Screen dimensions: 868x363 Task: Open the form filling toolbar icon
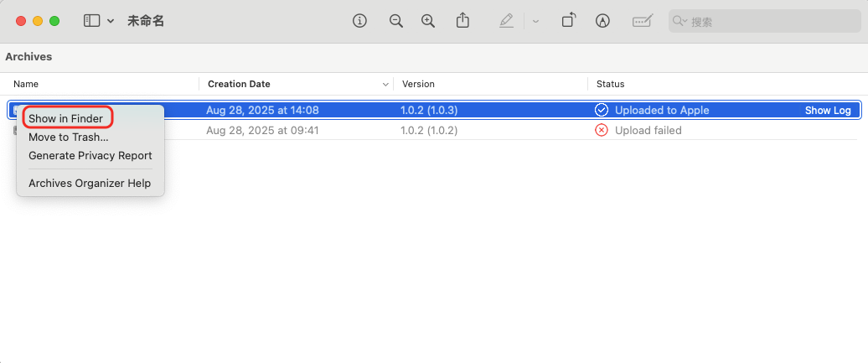(x=642, y=21)
